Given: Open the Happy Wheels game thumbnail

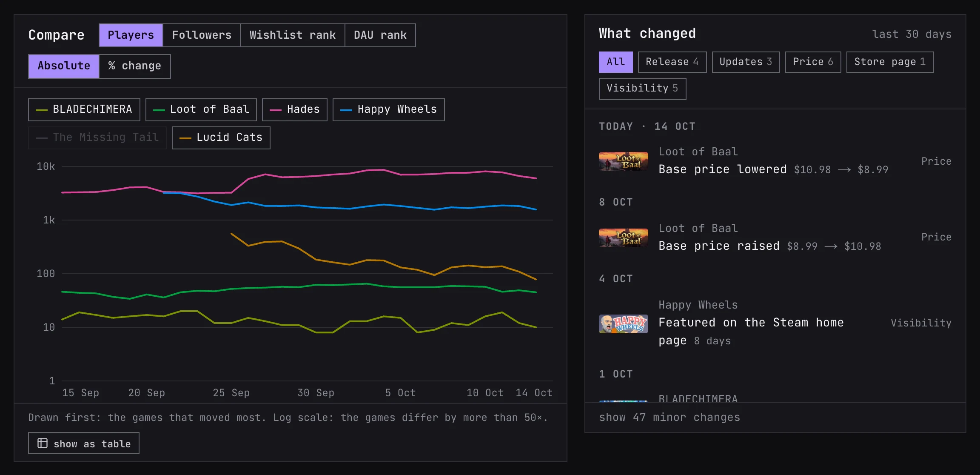Looking at the screenshot, I should [624, 324].
